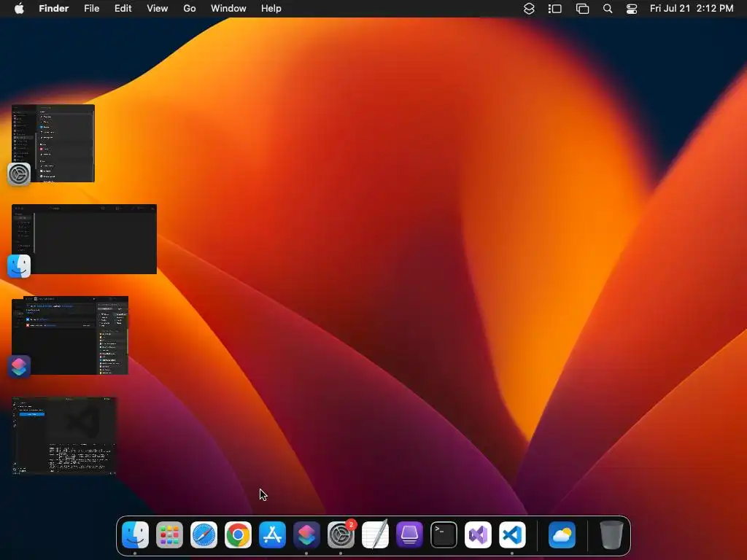This screenshot has height=560, width=747.
Task: Launch Terminal from the Dock
Action: [x=444, y=534]
